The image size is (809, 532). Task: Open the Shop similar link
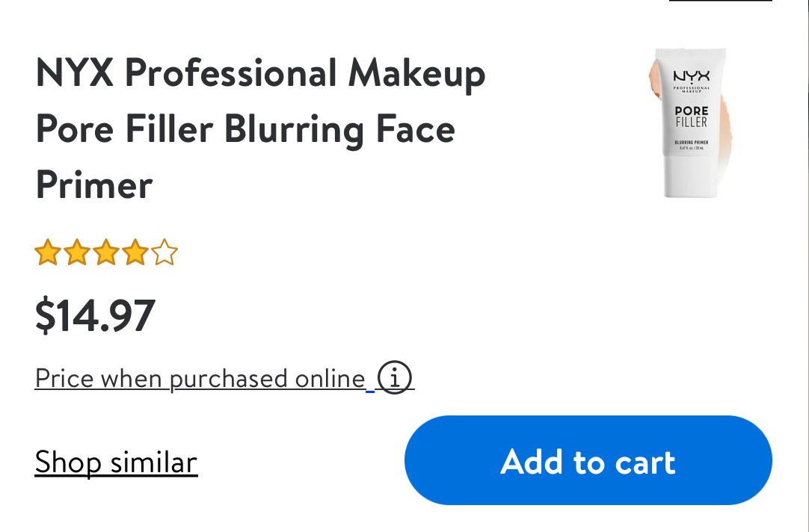pyautogui.click(x=116, y=462)
